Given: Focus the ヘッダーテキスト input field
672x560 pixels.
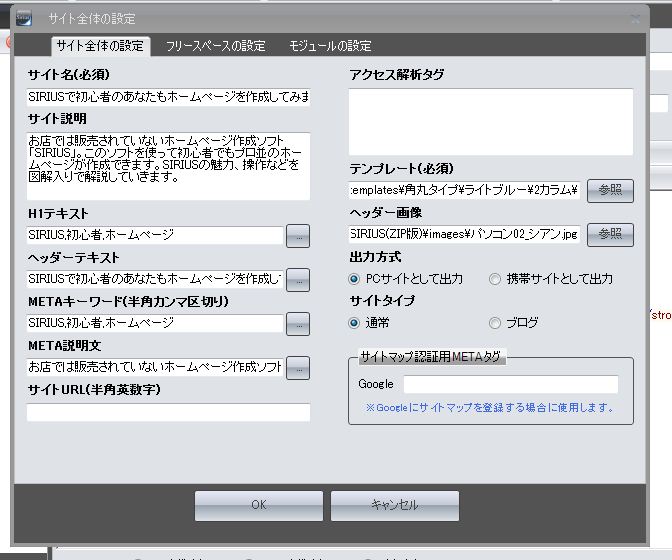Looking at the screenshot, I should pyautogui.click(x=155, y=279).
